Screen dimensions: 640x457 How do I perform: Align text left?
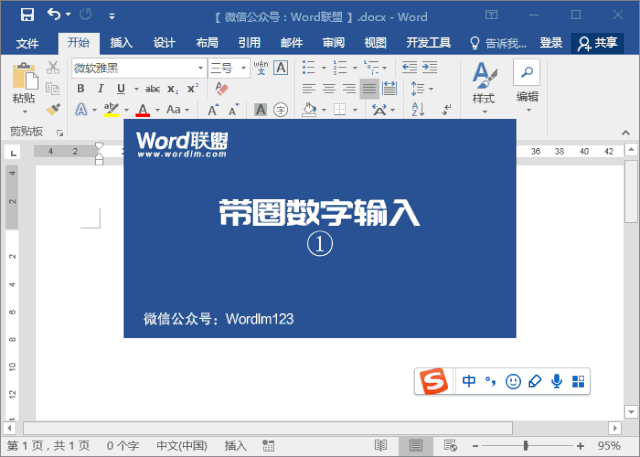[x=309, y=89]
